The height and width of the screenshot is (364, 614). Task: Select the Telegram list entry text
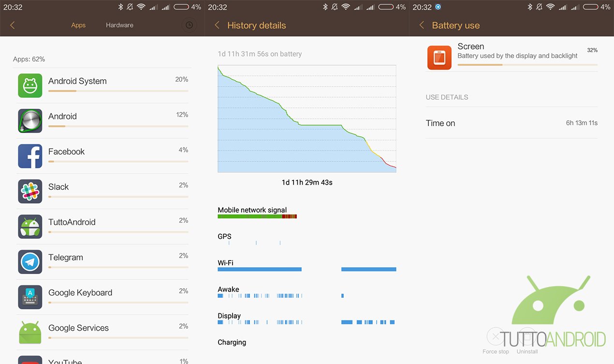tap(66, 258)
